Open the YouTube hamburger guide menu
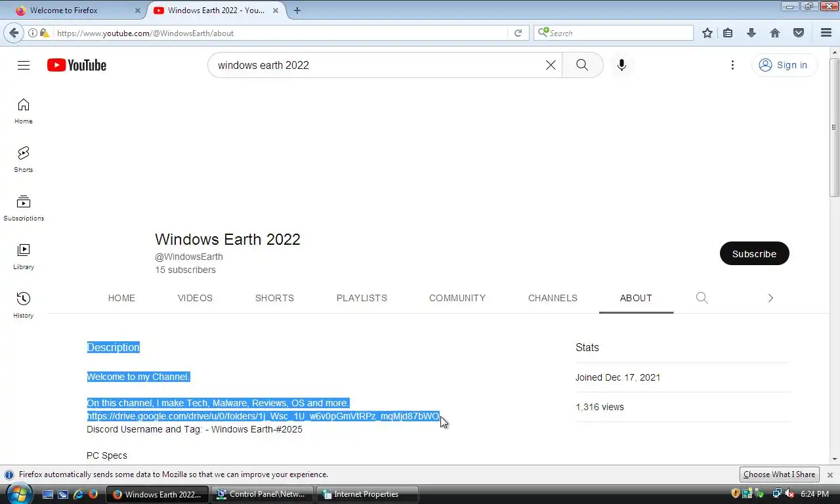The image size is (840, 504). pyautogui.click(x=24, y=65)
